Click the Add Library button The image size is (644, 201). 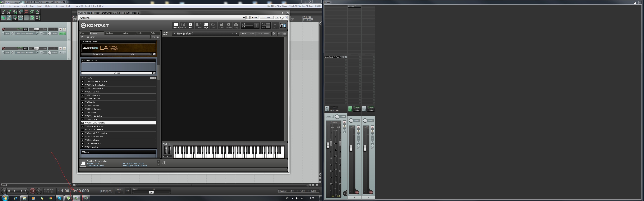[x=90, y=37]
